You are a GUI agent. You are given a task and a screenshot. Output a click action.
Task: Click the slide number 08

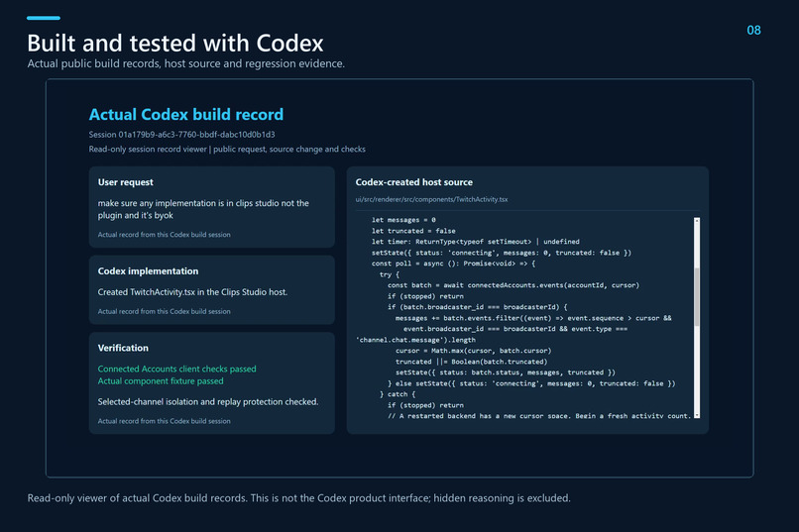tap(753, 30)
